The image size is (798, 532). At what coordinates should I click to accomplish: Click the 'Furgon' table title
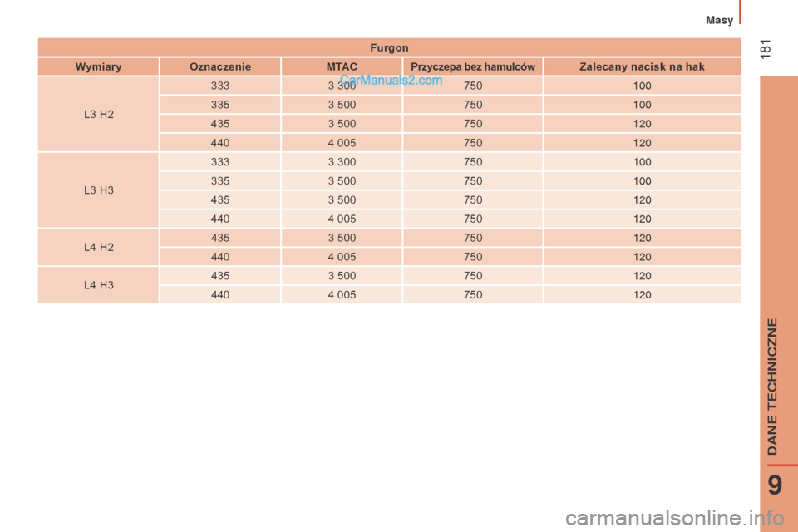click(389, 48)
